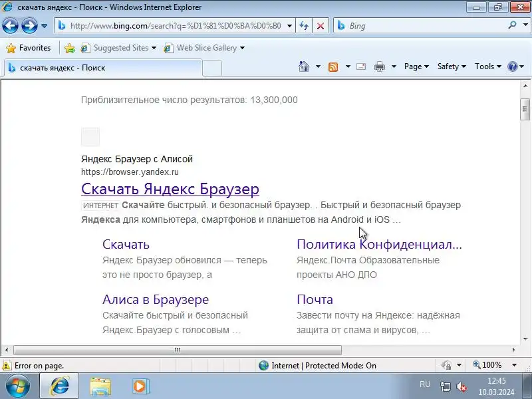Open the Скачать Яндекс Браузер result link

pos(170,189)
